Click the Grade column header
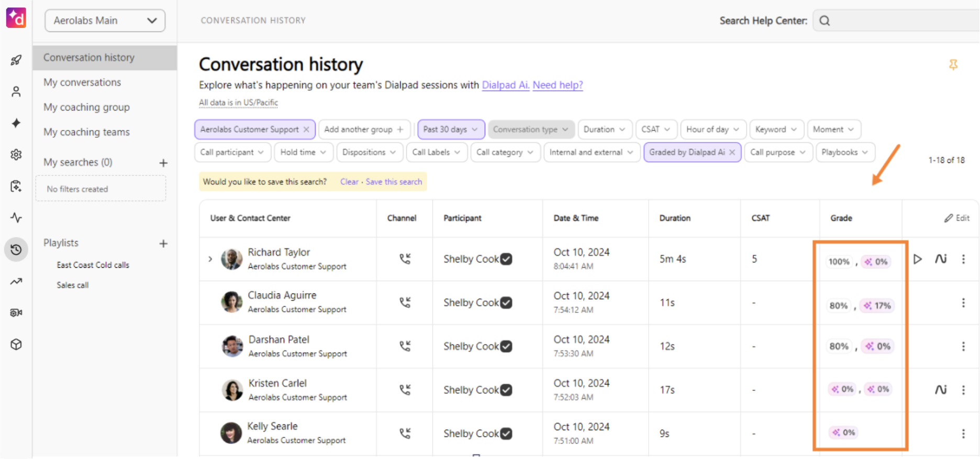This screenshot has width=980, height=459. point(841,218)
